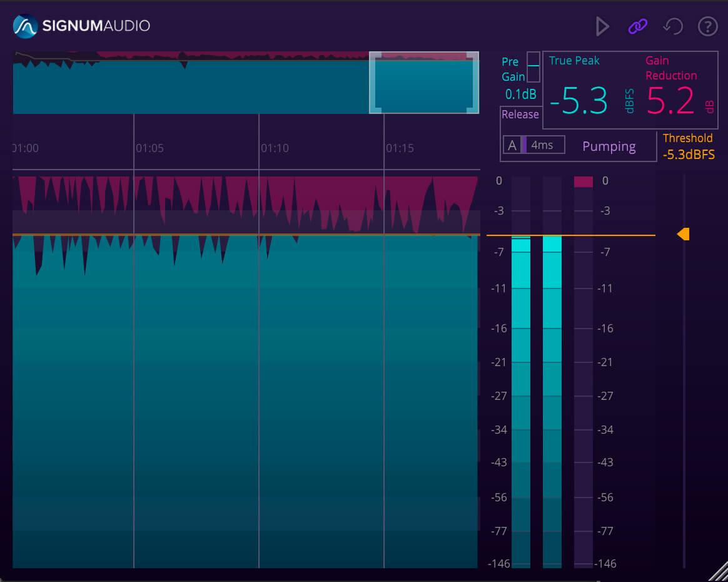Click the 01:15 timeline marker

(x=400, y=148)
